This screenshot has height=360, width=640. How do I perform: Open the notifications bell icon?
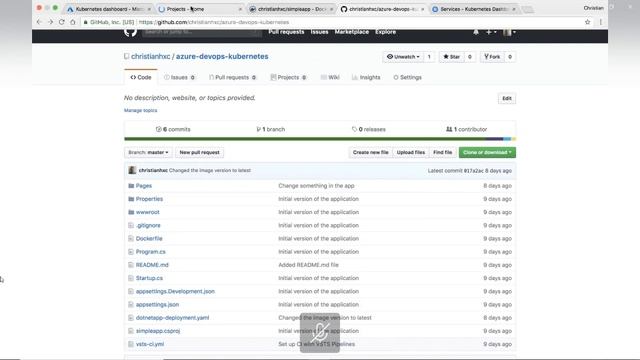coord(476,32)
